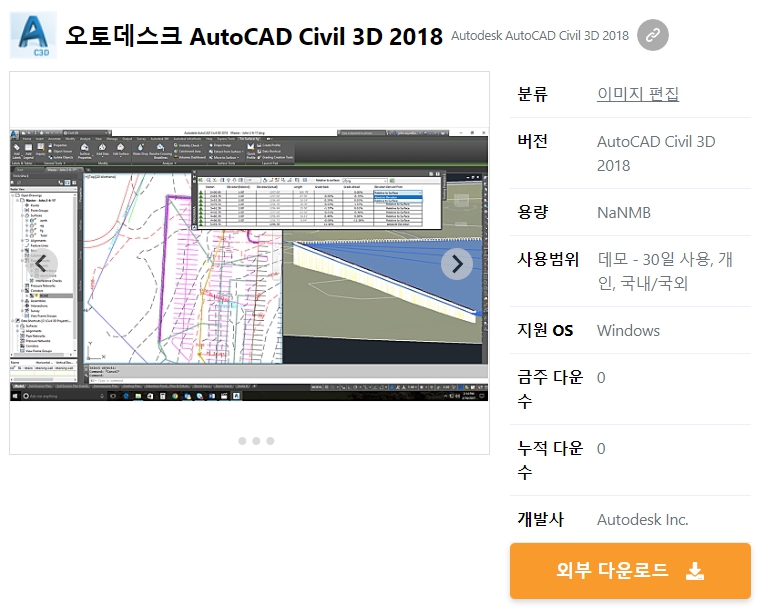Open the AutoCAD Civil 3D screenshot preview image
This screenshot has height=610, width=759.
(x=249, y=264)
